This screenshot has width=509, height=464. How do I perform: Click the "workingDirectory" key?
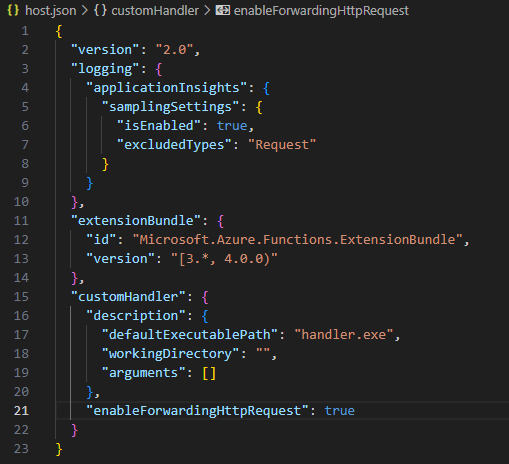tap(170, 354)
